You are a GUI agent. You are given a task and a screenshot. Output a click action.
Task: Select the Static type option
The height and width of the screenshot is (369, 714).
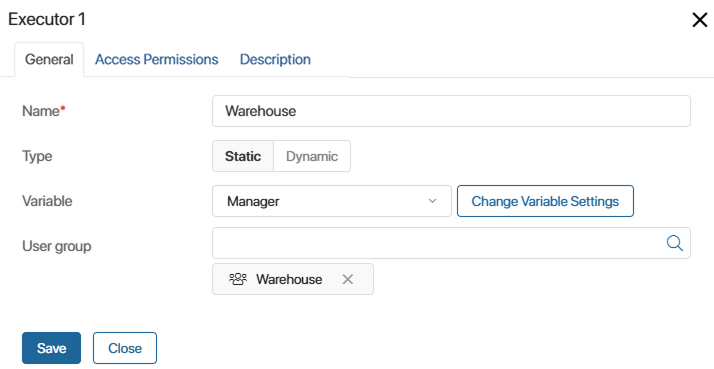pos(243,156)
